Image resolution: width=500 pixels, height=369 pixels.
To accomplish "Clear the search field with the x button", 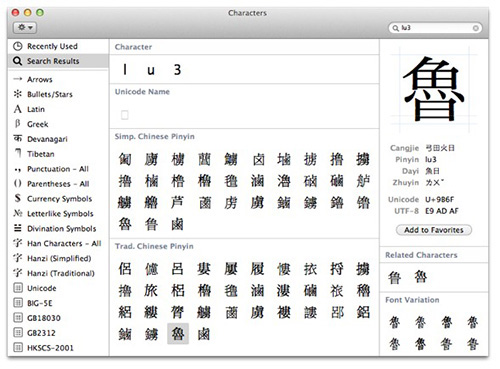I will [x=476, y=28].
